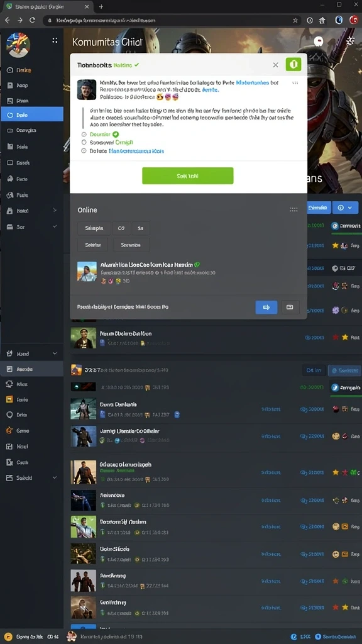Screen dimensions: 362x644
Task: Expand the Naiat sidebar item arrow
Action: (55, 210)
